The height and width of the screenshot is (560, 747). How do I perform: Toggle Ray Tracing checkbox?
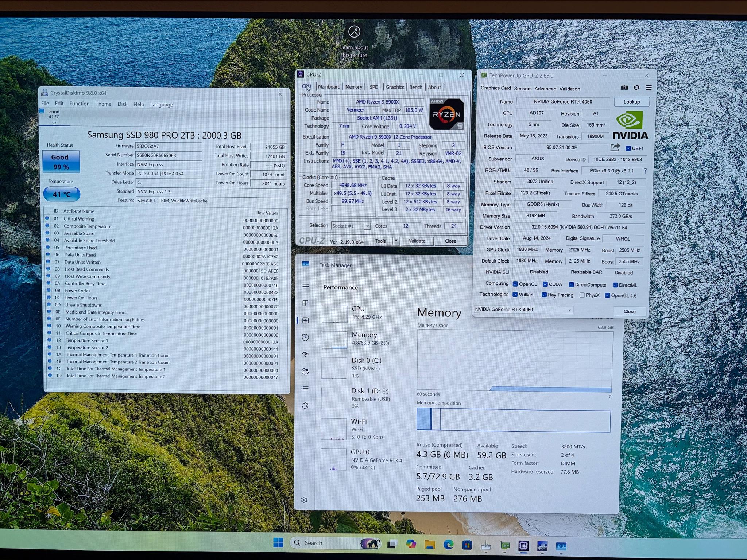(544, 295)
